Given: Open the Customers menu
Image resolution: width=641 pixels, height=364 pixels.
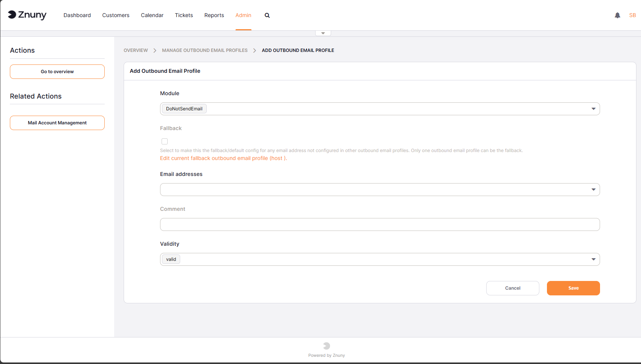Looking at the screenshot, I should click(116, 16).
